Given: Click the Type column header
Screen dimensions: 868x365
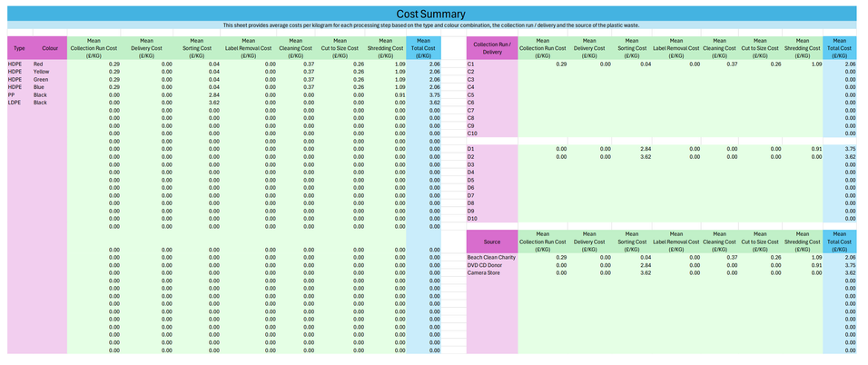Looking at the screenshot, I should coord(19,48).
